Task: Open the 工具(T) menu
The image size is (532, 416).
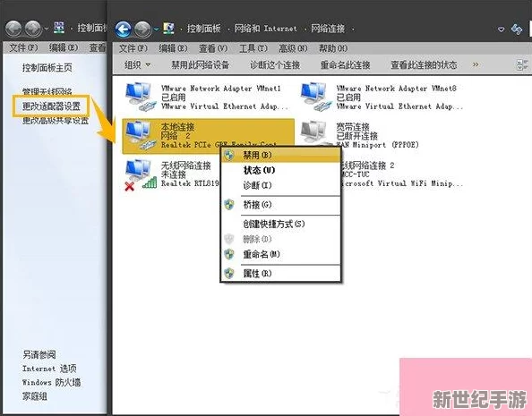Action: (253, 48)
